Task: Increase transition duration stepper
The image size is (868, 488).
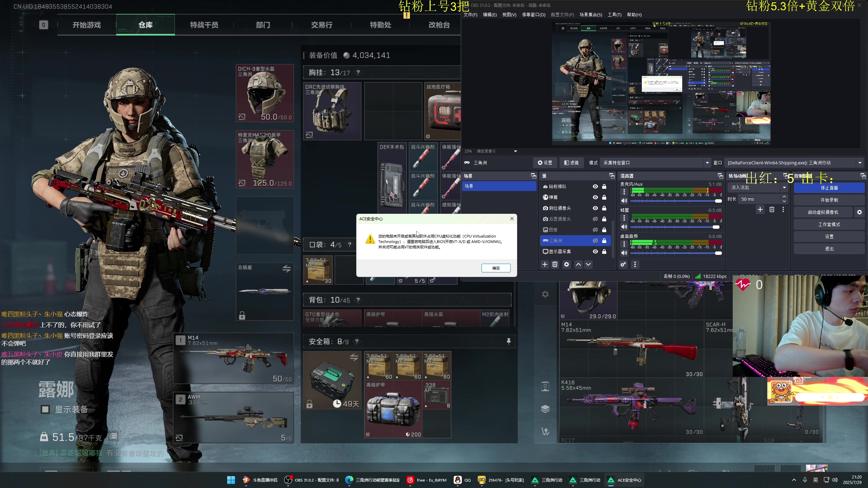Action: (x=784, y=197)
